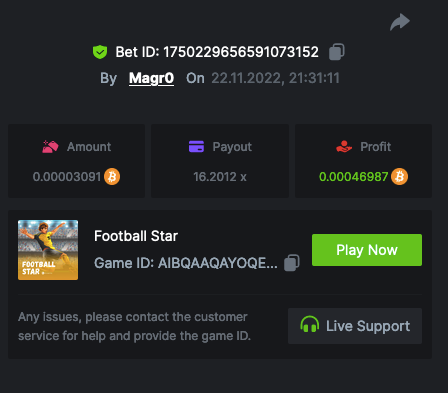Viewport: 448px width, 393px height.
Task: Select the Bet ID number text
Action: click(241, 52)
